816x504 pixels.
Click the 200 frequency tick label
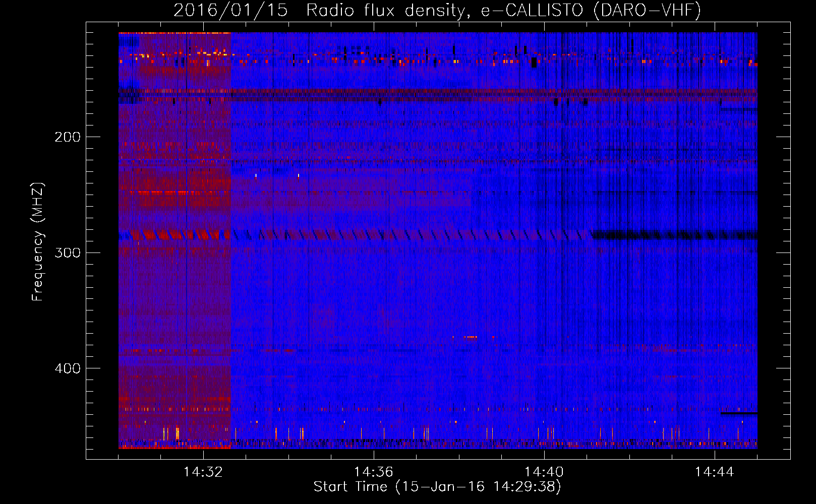68,137
